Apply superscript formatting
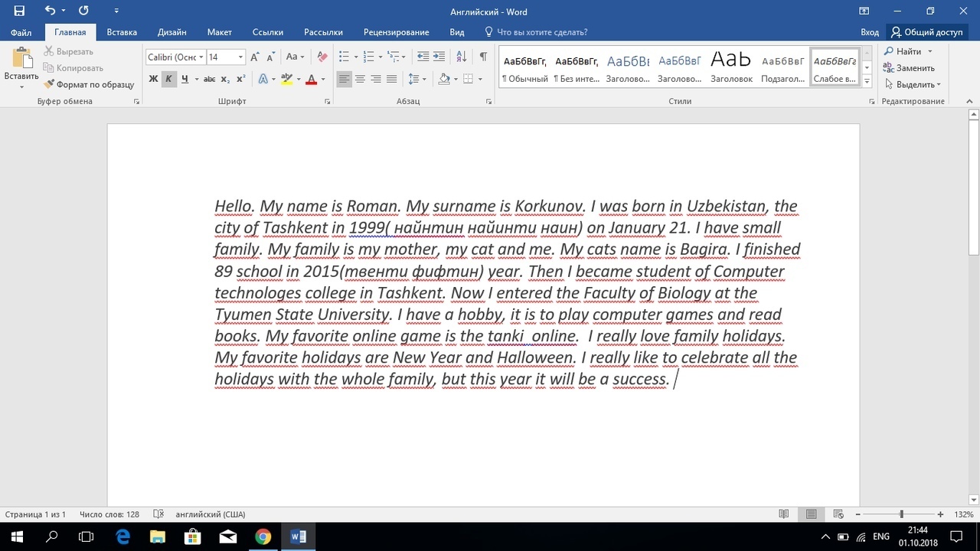This screenshot has height=551, width=980. pos(240,79)
